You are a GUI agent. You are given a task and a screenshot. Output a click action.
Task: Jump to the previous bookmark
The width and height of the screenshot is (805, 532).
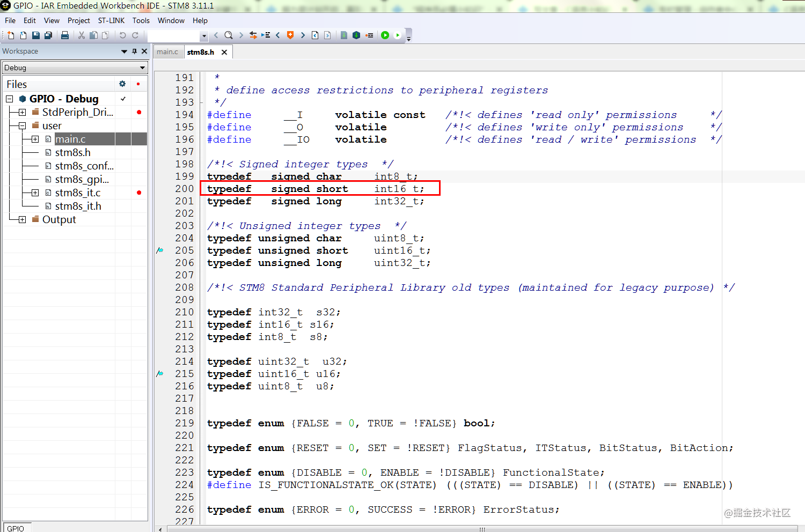278,35
